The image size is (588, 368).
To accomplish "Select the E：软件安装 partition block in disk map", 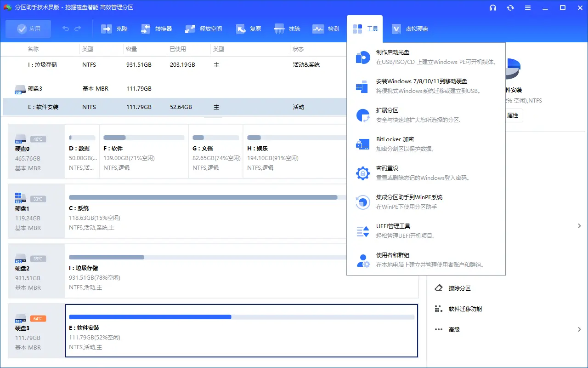I will click(x=242, y=331).
